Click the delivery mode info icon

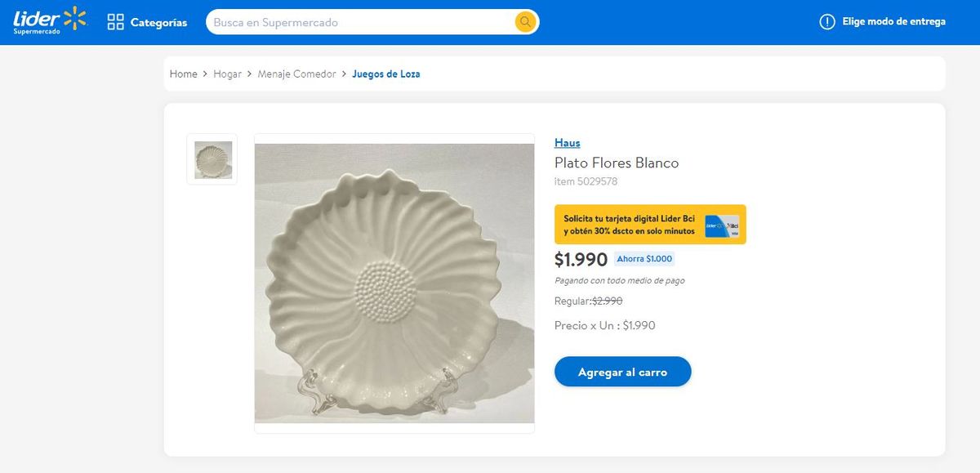coord(827,22)
